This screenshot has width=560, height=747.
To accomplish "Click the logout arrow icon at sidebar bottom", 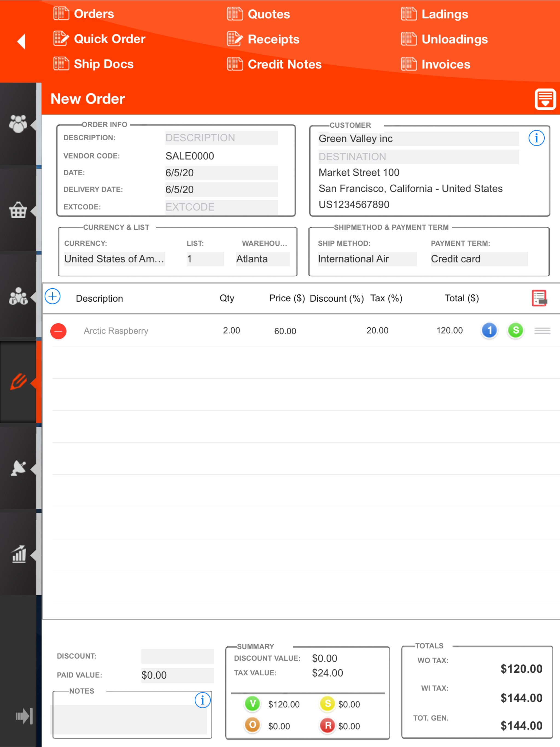I will click(x=24, y=716).
